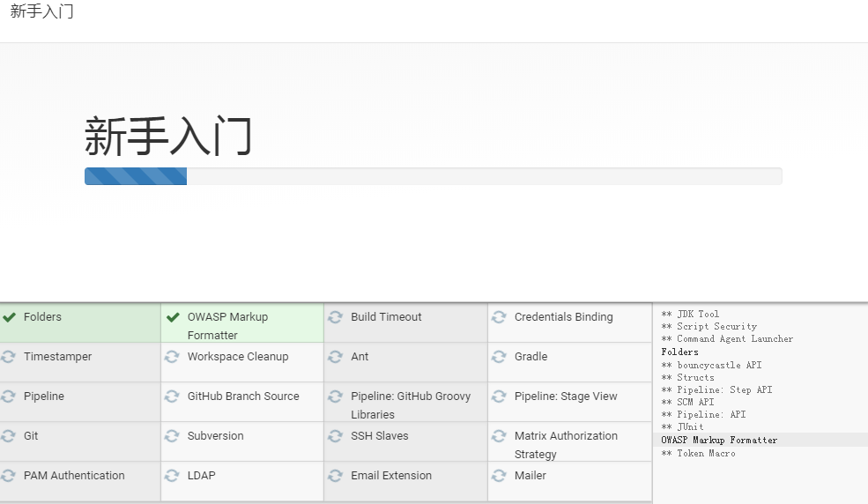Image resolution: width=868 pixels, height=504 pixels.
Task: Click the sync icon beside PAM Authentication
Action: [x=8, y=476]
